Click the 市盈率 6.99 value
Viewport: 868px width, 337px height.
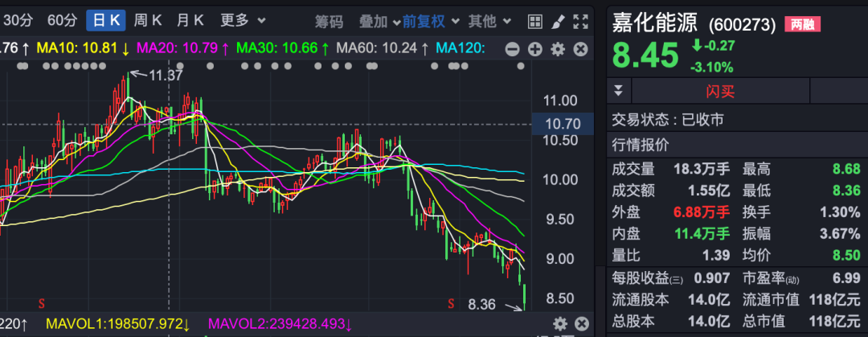coord(846,277)
